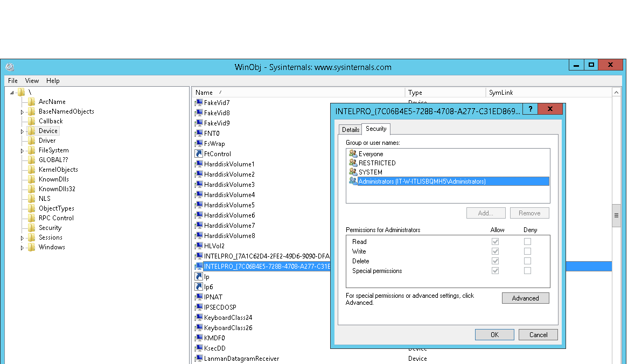
Task: Switch to the Details tab
Action: [x=350, y=129]
